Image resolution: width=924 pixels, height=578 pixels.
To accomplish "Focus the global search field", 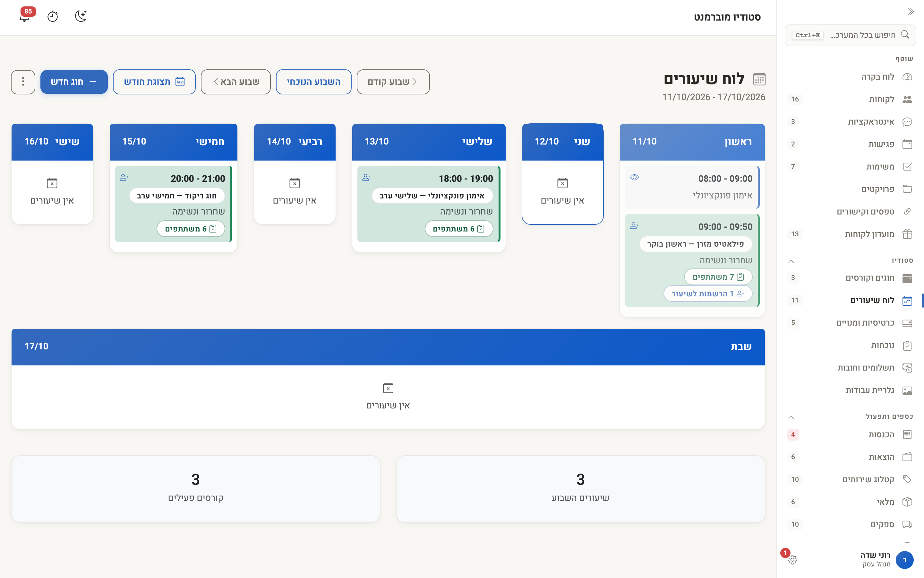I will [x=850, y=35].
